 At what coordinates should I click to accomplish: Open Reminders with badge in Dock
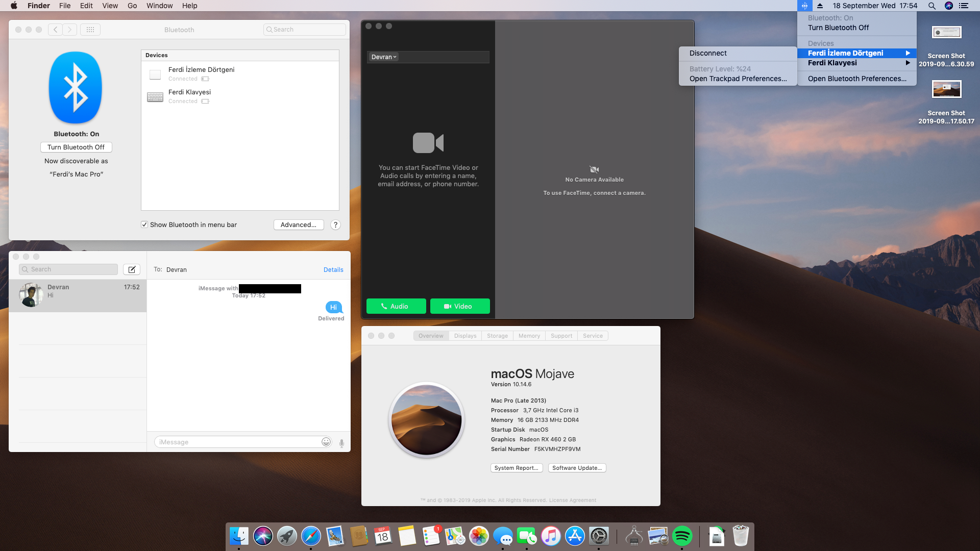point(431,536)
